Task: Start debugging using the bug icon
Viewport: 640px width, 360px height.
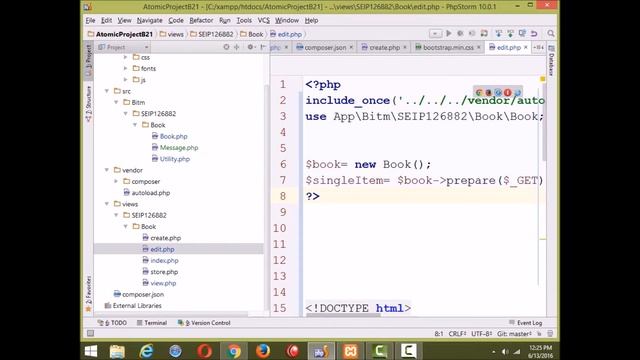Action: tap(460, 33)
